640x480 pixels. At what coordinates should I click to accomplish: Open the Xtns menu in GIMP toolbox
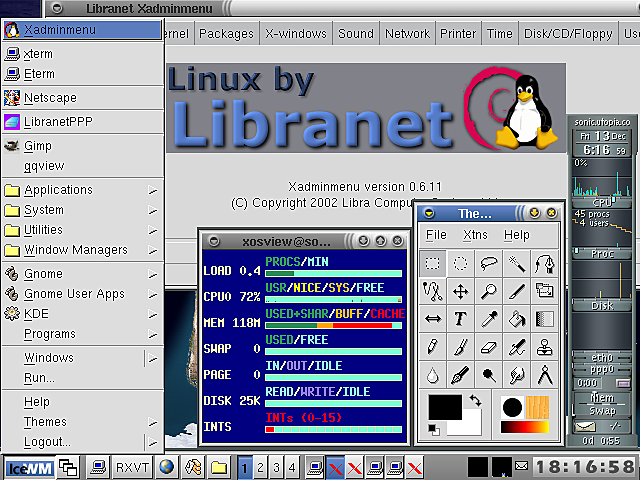(x=475, y=235)
